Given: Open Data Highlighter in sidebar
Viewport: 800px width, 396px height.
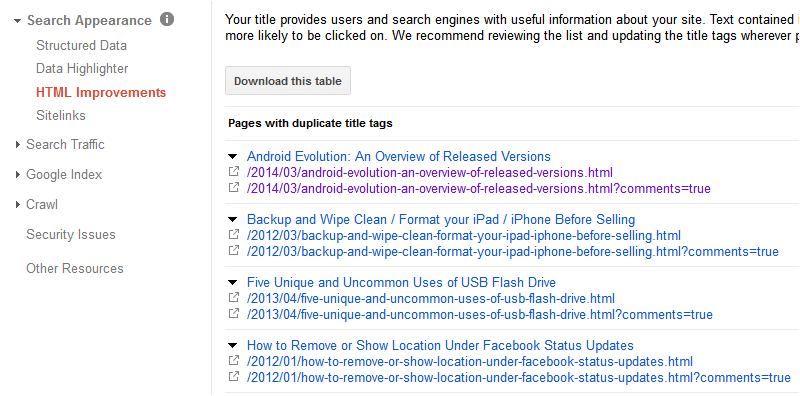Looking at the screenshot, I should 82,68.
